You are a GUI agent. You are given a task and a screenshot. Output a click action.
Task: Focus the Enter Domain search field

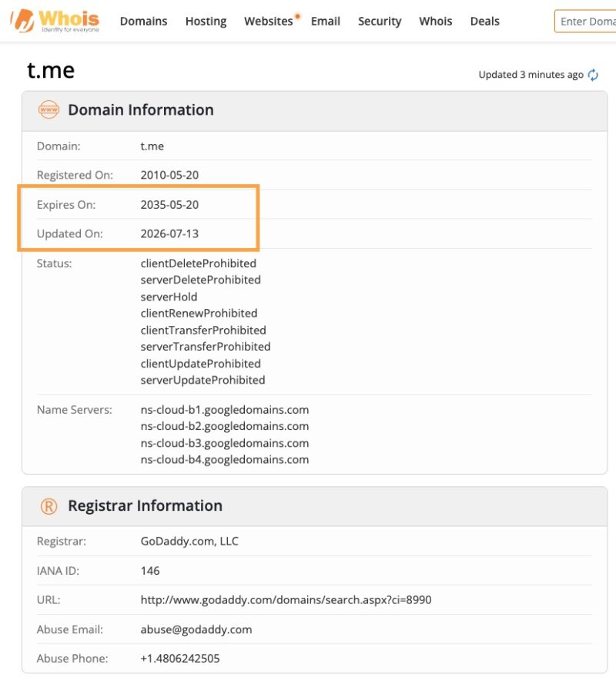[x=585, y=22]
